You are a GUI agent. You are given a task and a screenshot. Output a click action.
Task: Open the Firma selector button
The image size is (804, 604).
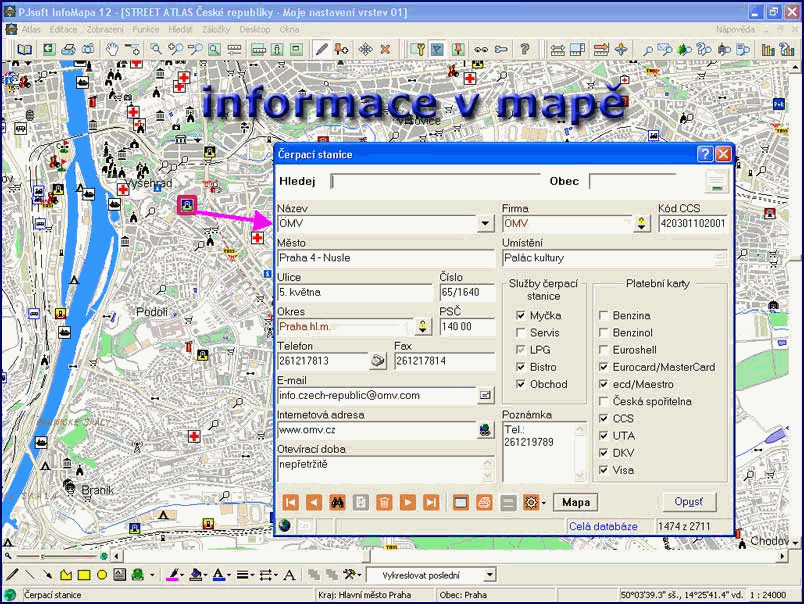point(641,224)
